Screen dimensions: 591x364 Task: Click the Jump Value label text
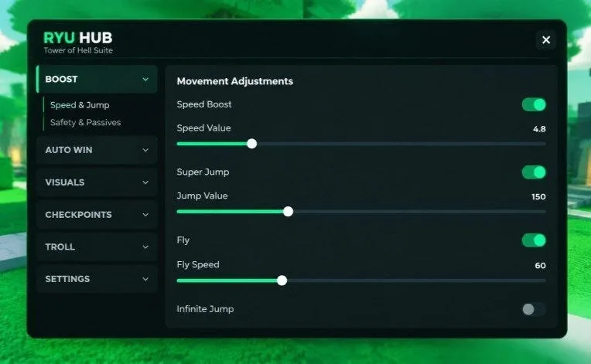click(202, 196)
